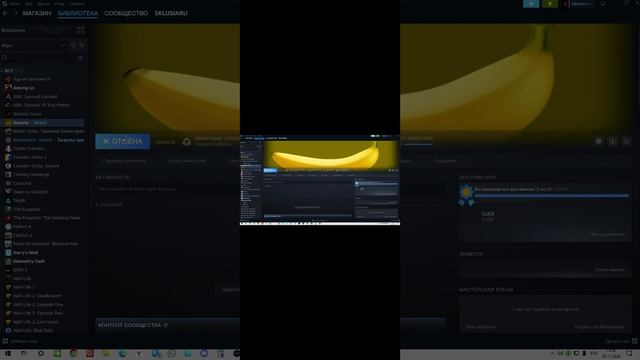
Task: Open my workshop items link
Action: tap(480, 327)
